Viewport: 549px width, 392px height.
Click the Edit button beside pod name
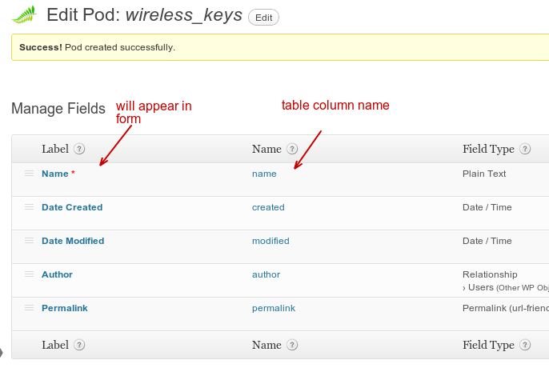263,17
